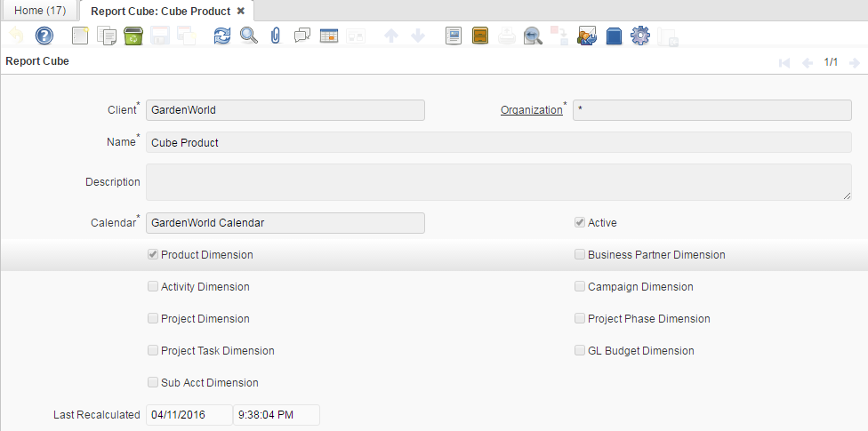
Task: Close the Report Cube: Cube Product tab
Action: [240, 11]
